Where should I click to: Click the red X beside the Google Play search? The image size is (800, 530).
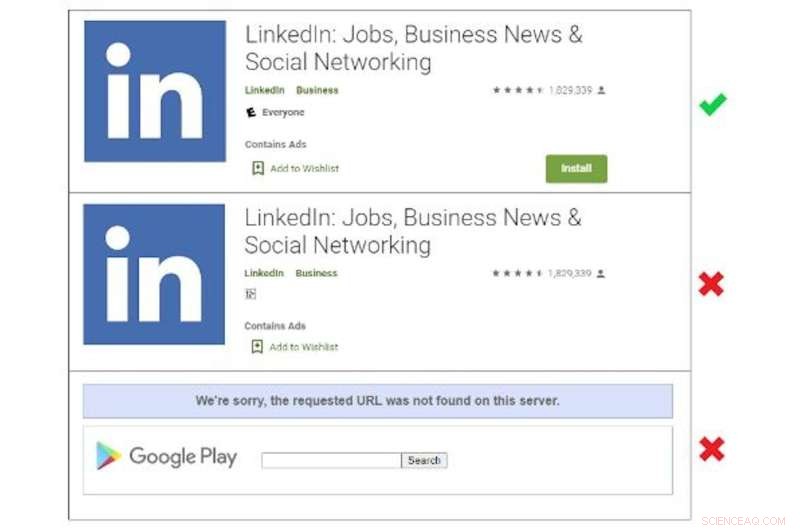pyautogui.click(x=711, y=450)
